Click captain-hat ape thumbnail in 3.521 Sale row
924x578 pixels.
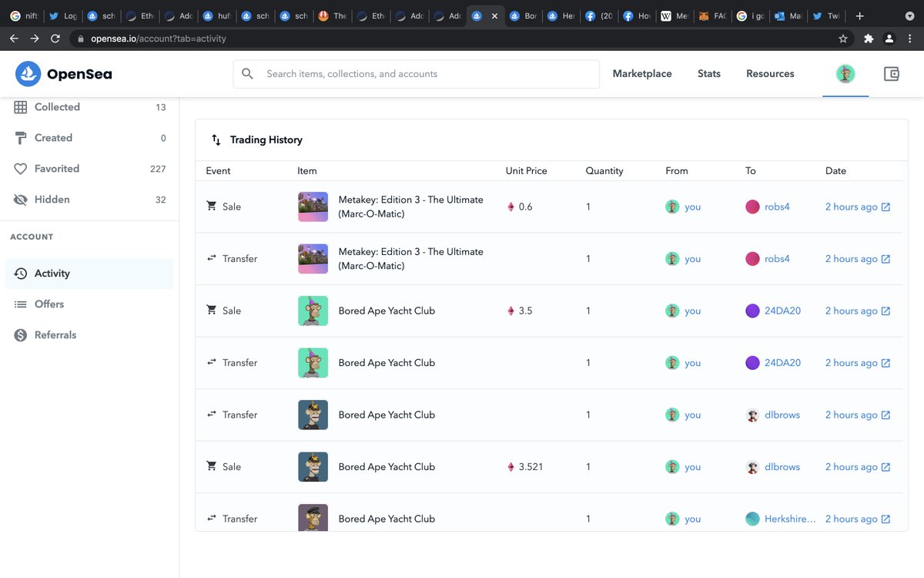(313, 467)
